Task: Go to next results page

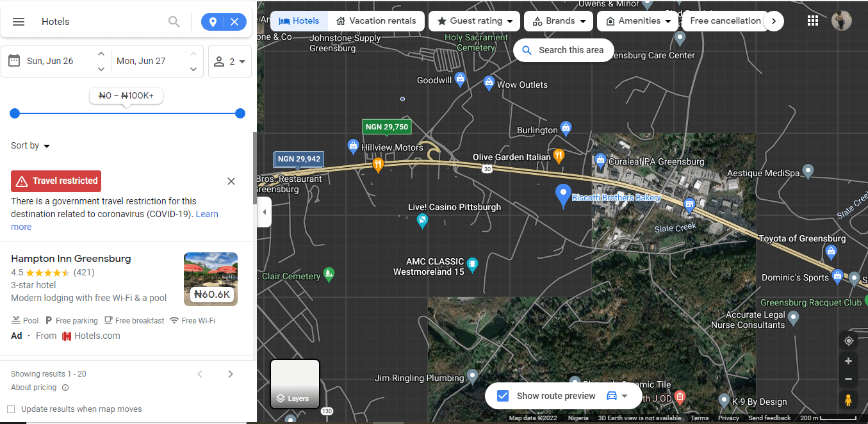Action: click(x=231, y=374)
